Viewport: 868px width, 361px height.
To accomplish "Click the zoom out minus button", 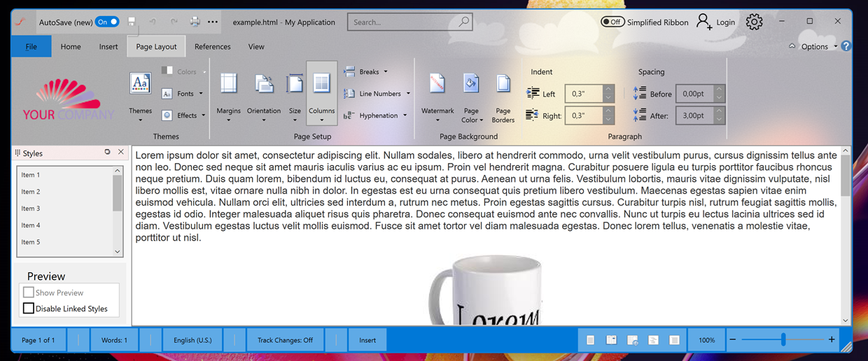I will [x=733, y=340].
